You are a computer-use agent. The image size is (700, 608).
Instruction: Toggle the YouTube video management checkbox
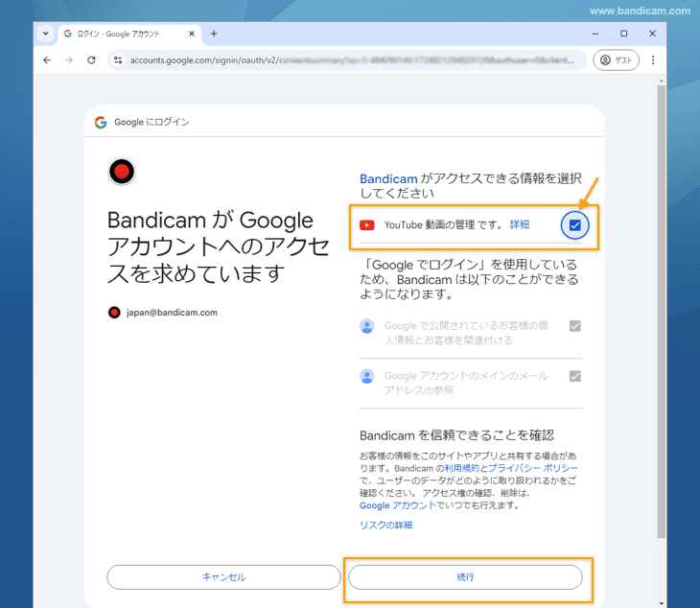coord(575,225)
